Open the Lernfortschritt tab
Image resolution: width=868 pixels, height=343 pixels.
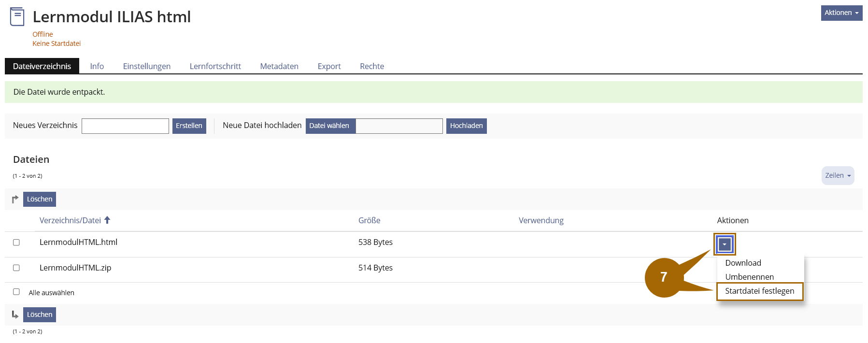click(215, 66)
